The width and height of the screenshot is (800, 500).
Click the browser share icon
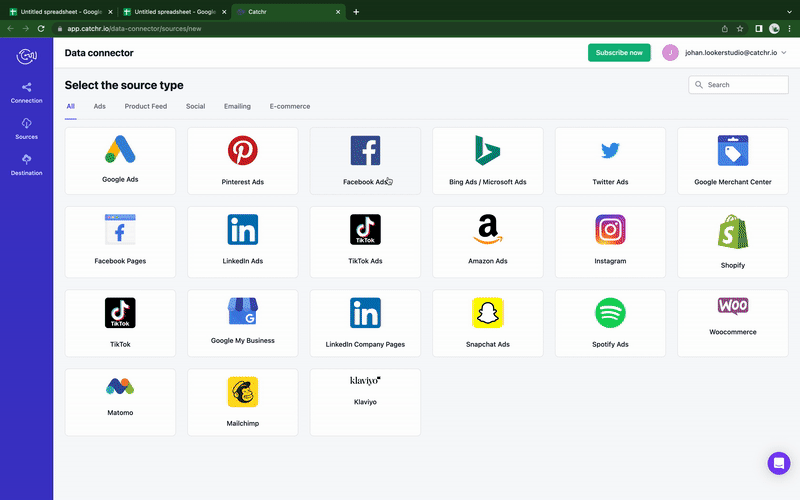coord(724,29)
